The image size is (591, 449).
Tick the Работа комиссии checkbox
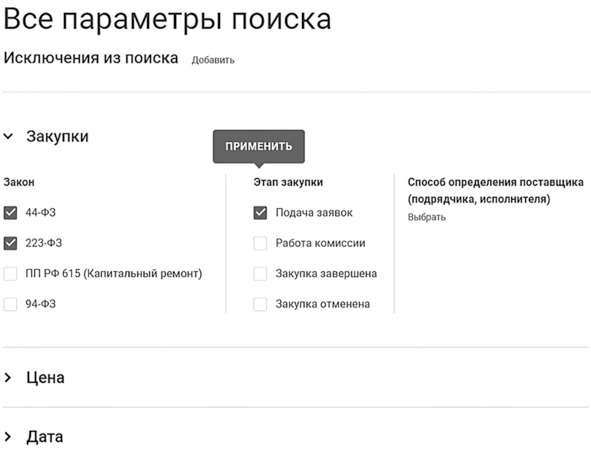[x=260, y=243]
